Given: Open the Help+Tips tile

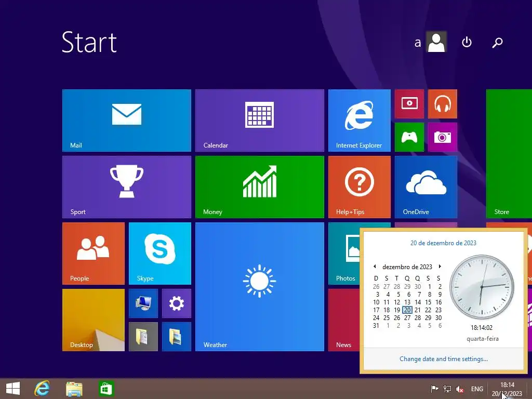Looking at the screenshot, I should tap(360, 187).
